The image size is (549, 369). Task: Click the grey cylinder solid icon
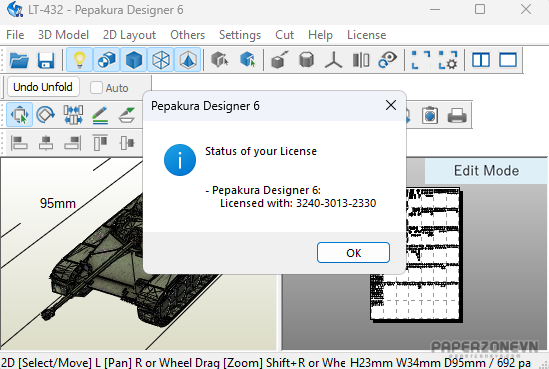click(306, 60)
